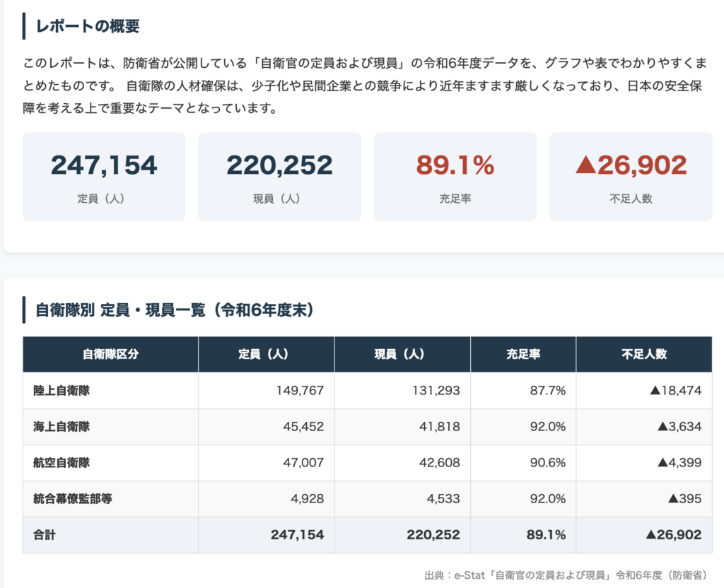Viewport: 724px width, 588px height.
Task: Select the 陸上自衛隊 row label
Action: coord(62,390)
